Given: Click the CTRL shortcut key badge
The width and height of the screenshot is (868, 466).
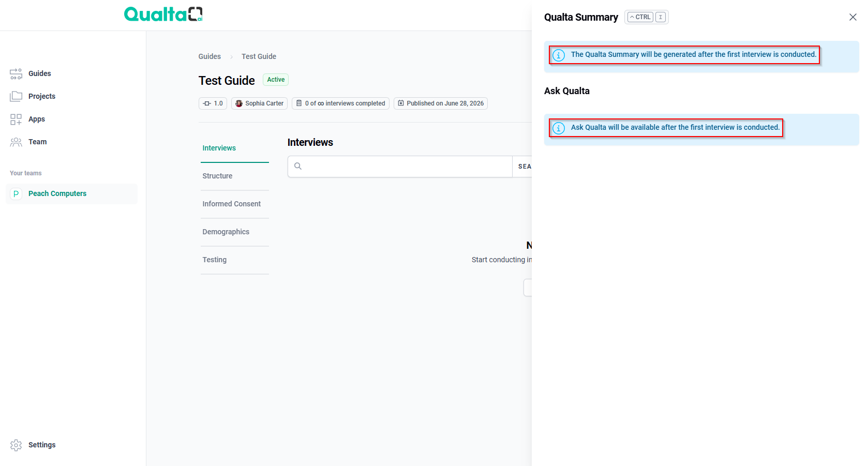Looking at the screenshot, I should click(x=640, y=17).
